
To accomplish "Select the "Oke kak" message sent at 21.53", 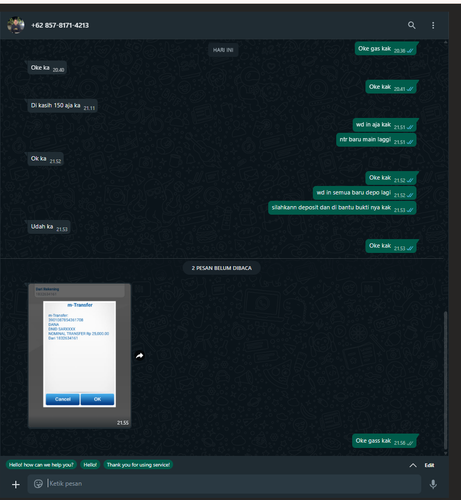I will pos(391,246).
